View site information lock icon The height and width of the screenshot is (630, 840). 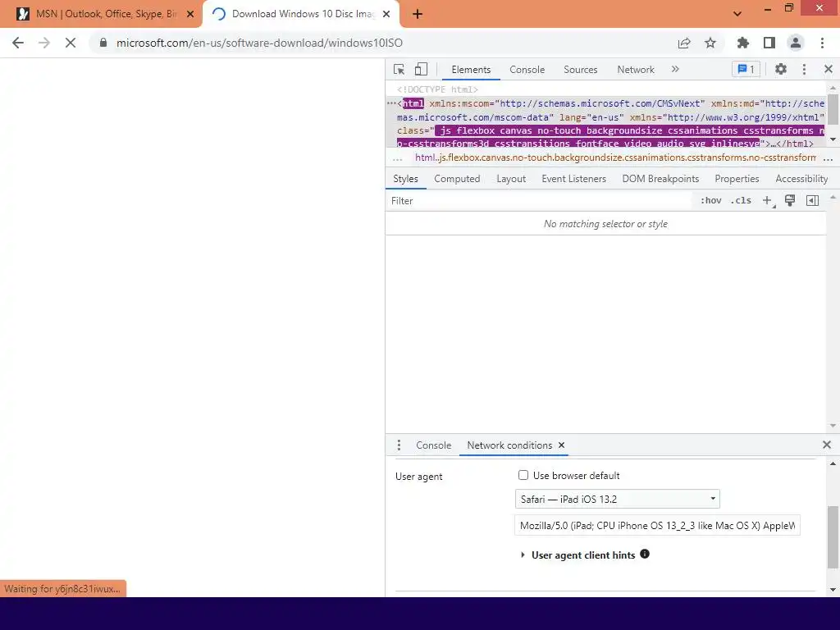103,43
